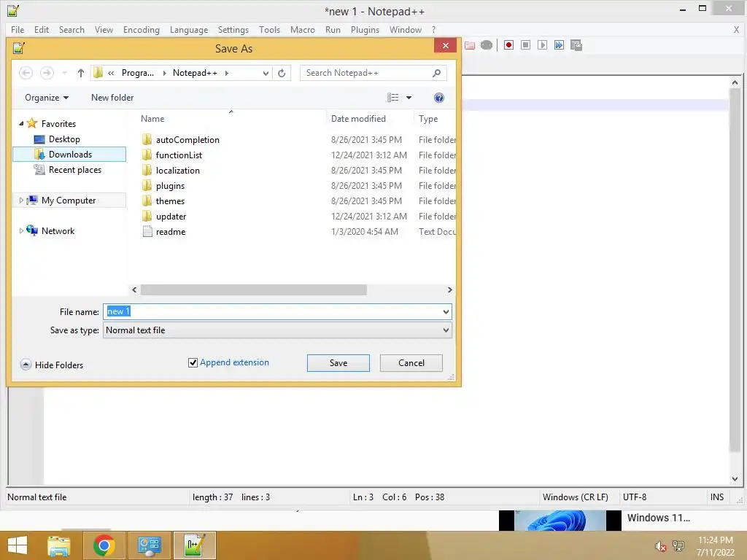Click the gray monitoring toolbar icon

[x=487, y=45]
